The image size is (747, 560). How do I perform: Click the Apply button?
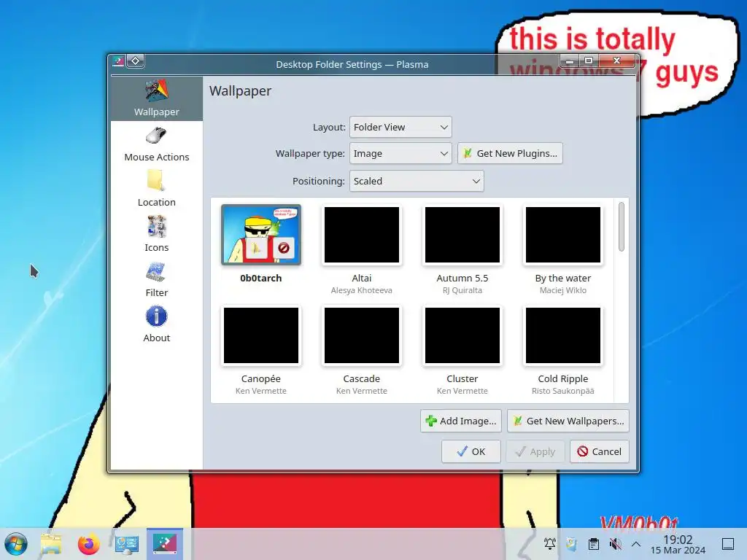click(535, 451)
